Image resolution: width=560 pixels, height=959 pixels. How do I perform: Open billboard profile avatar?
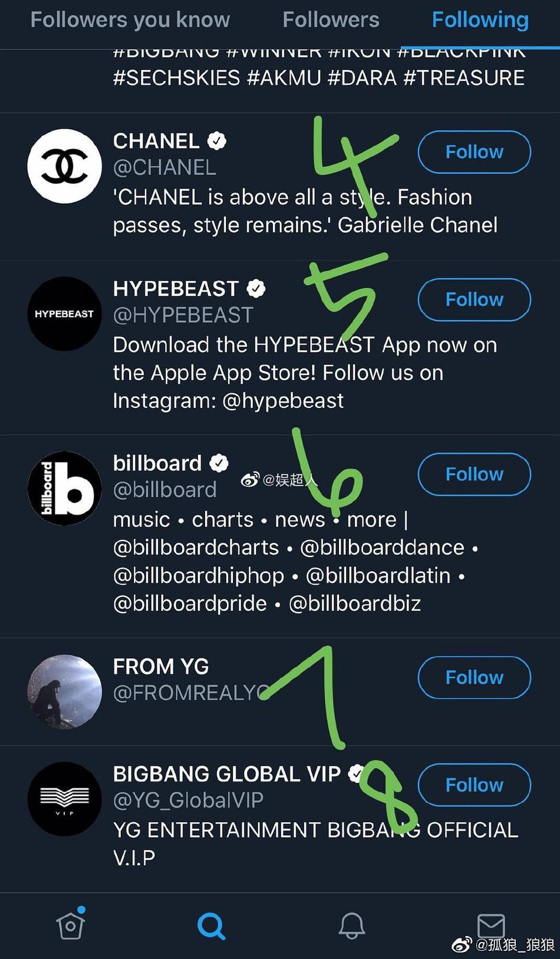click(x=65, y=489)
